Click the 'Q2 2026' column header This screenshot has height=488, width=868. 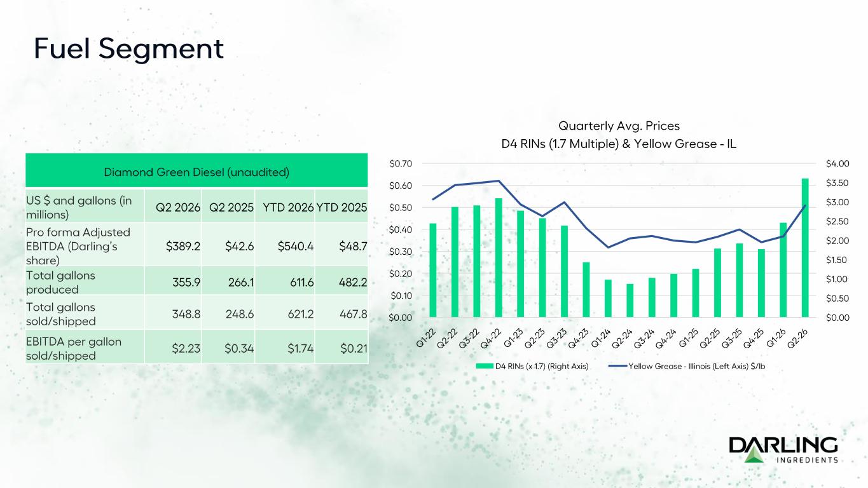coord(178,207)
